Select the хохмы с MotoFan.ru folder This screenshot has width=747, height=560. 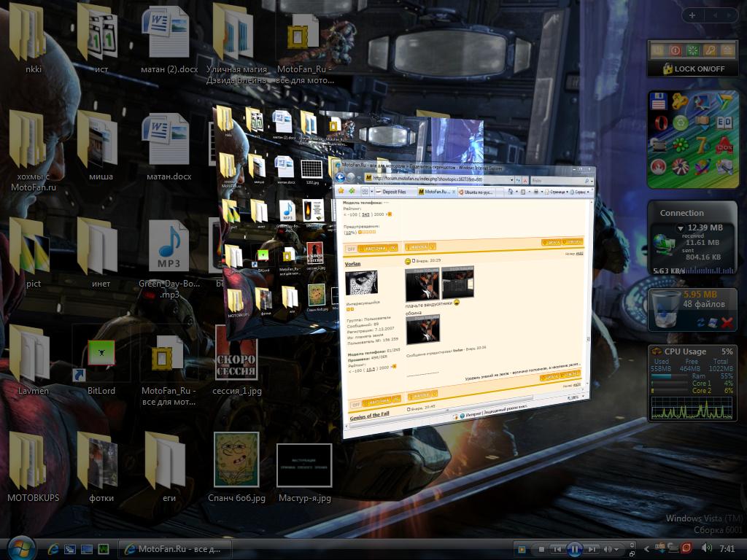coord(28,139)
